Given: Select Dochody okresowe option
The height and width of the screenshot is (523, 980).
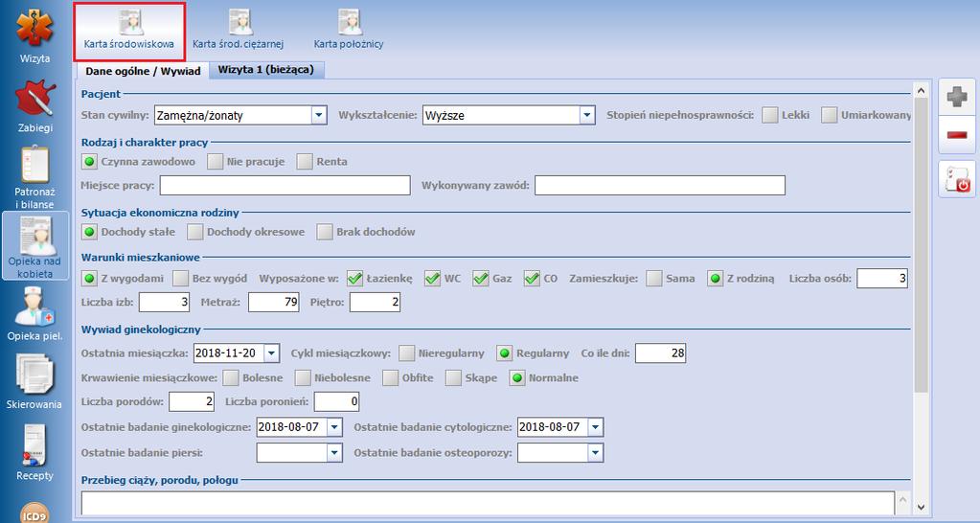Looking at the screenshot, I should coord(195,232).
